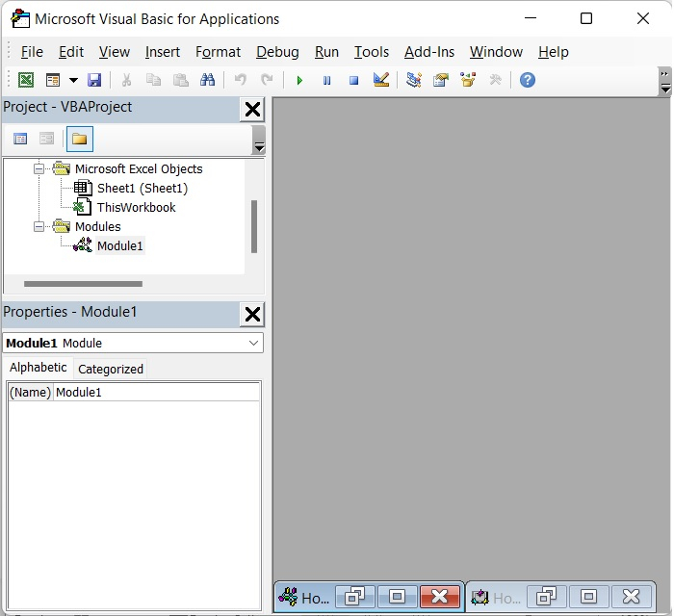This screenshot has width=674, height=616.
Task: Open Object Browser toolbar icon
Action: pyautogui.click(x=468, y=80)
